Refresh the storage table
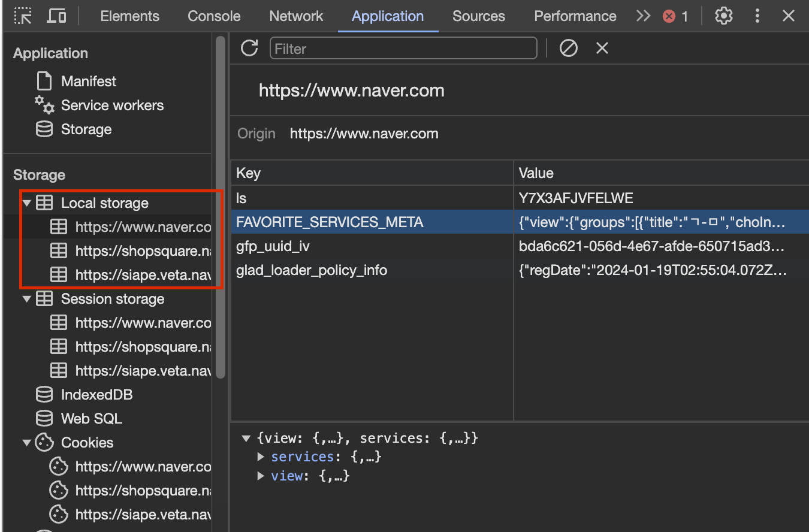 (x=249, y=48)
